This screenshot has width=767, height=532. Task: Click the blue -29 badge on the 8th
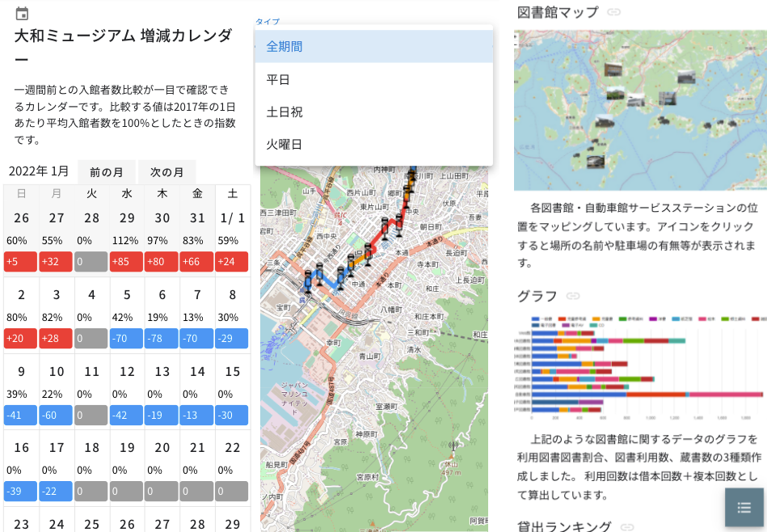(x=232, y=339)
